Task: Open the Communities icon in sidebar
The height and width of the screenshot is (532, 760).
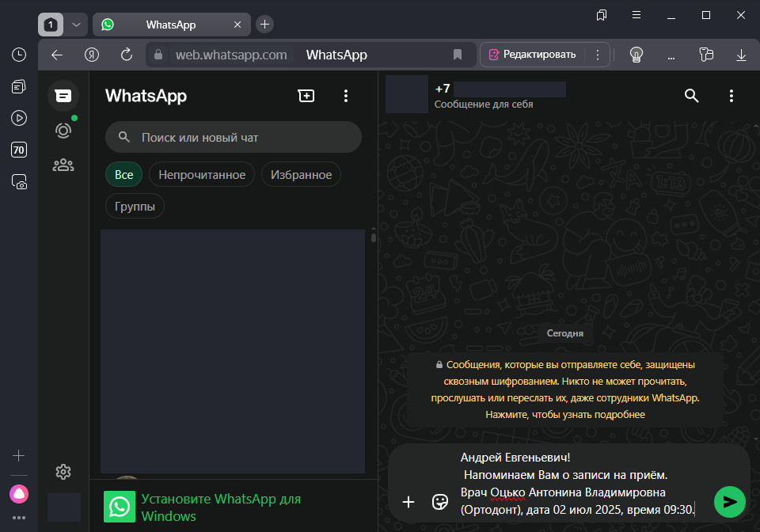Action: [x=63, y=165]
